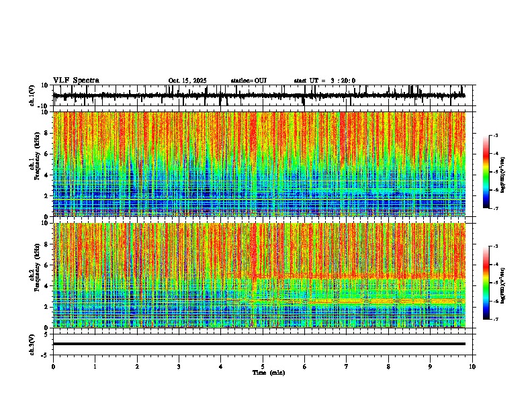Select the "start UT = 3 :20: 0" text
This screenshot has height=411, width=532.
(x=324, y=81)
